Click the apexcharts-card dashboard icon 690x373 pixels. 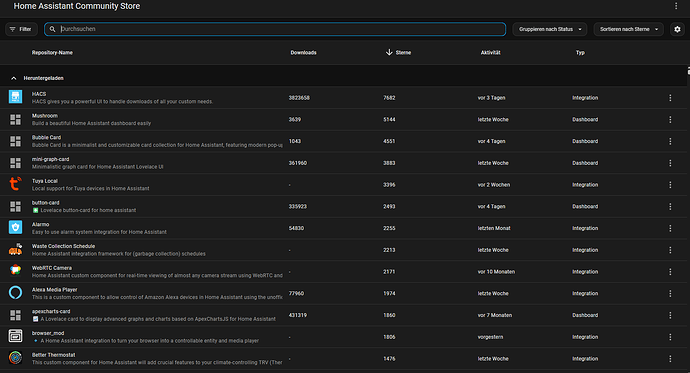[x=15, y=315]
